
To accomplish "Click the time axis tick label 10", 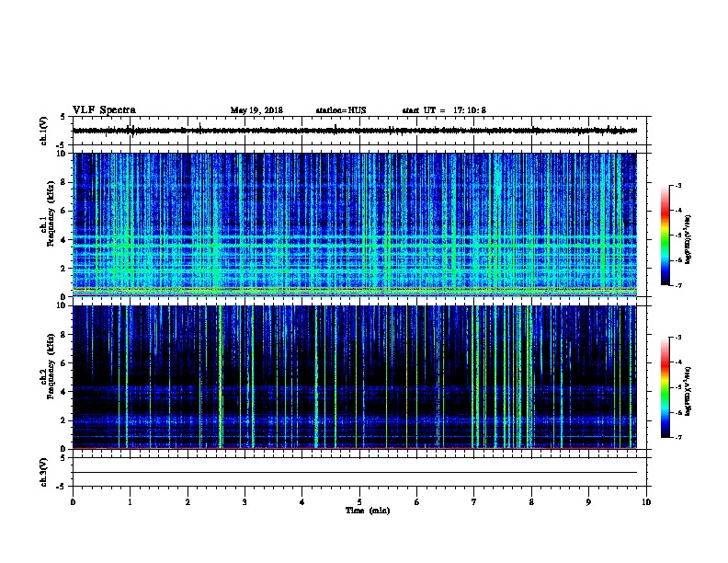I will pyautogui.click(x=646, y=502).
